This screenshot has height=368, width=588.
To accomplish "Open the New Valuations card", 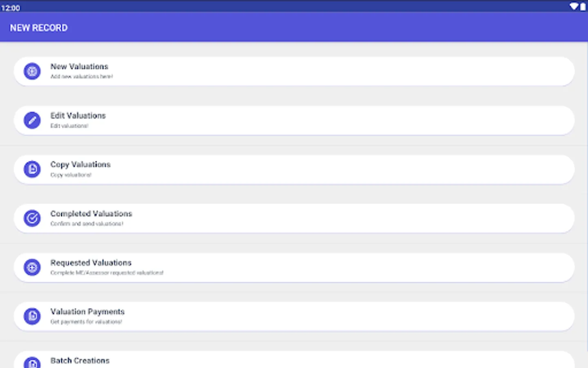I will click(x=294, y=71).
